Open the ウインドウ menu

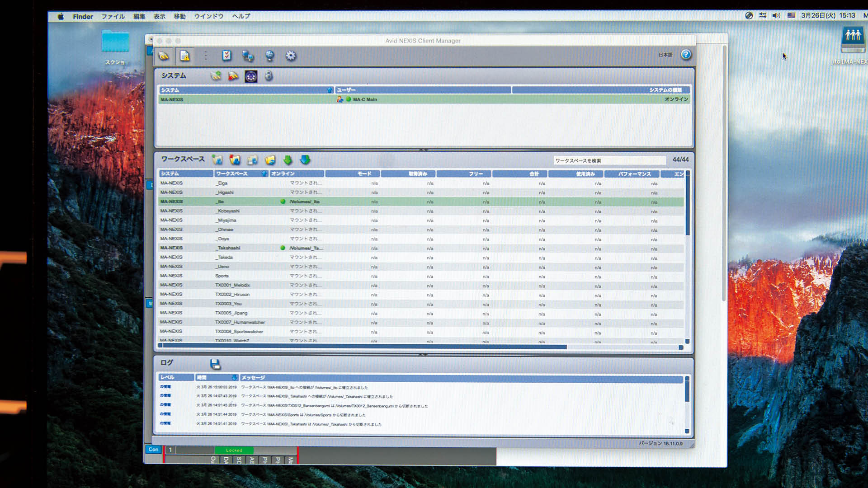point(209,16)
